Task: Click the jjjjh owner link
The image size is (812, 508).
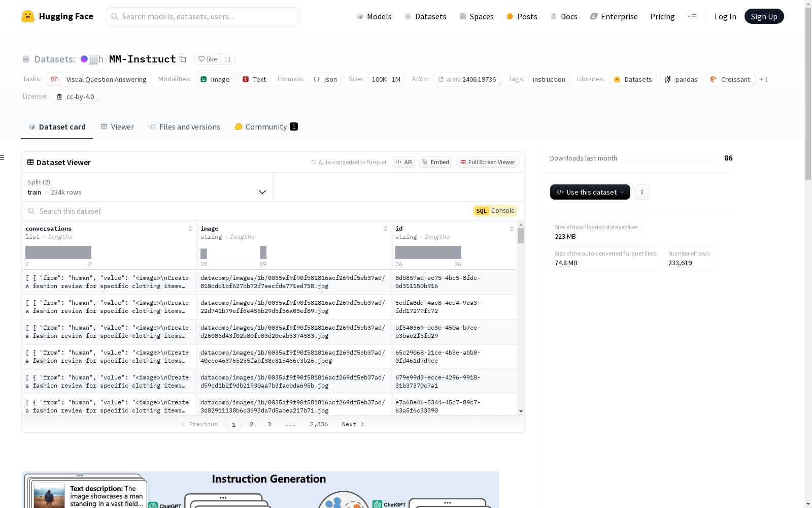Action: 96,59
